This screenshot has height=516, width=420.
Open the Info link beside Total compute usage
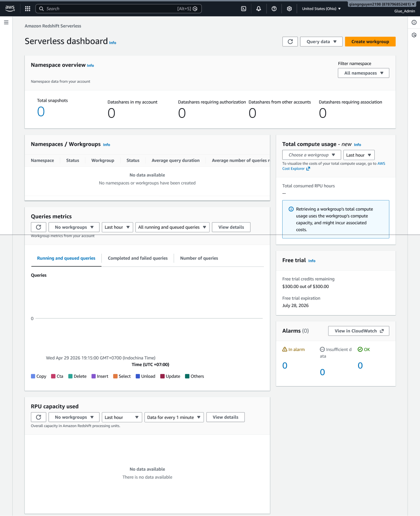coord(358,145)
